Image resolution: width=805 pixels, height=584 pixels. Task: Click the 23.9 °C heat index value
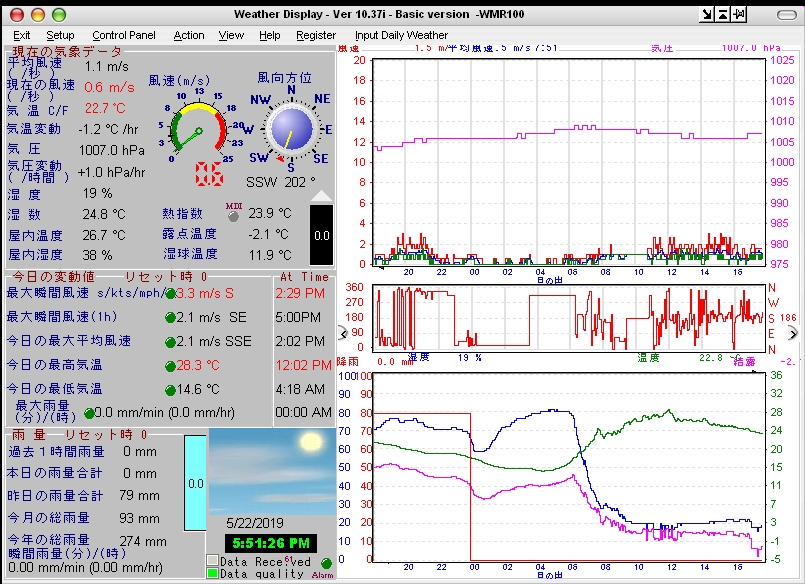[x=270, y=213]
